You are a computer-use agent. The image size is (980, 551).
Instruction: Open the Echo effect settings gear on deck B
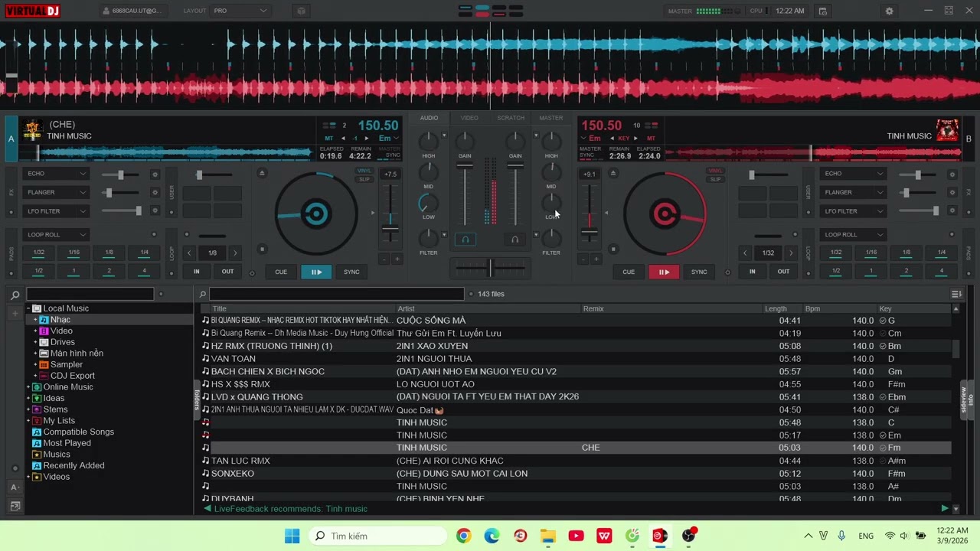952,174
